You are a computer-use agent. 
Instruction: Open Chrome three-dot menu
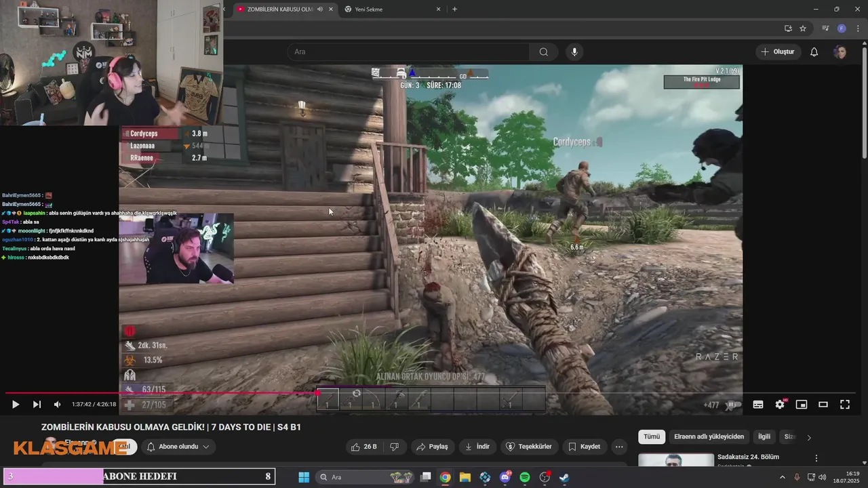(x=858, y=28)
